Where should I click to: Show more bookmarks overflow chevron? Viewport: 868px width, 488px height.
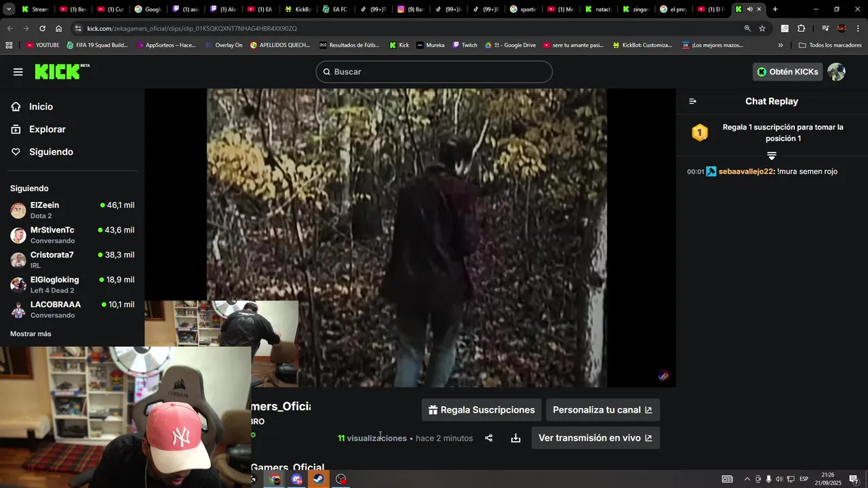[781, 45]
